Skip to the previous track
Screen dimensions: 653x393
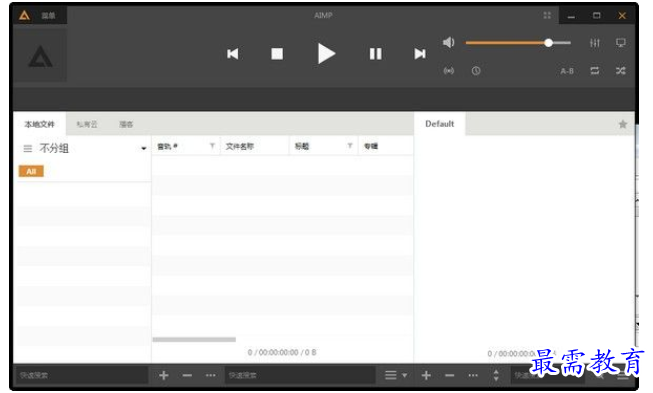[x=233, y=54]
